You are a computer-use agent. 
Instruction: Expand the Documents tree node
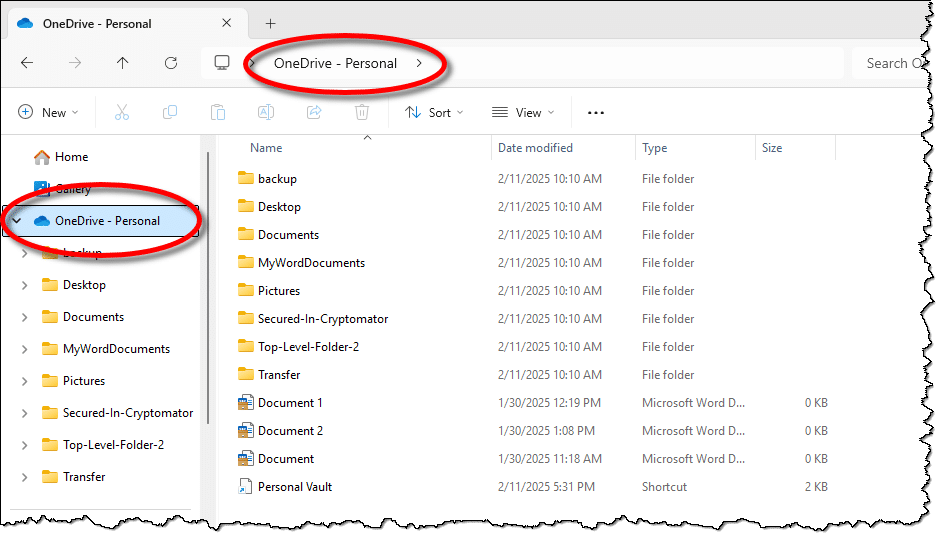point(25,317)
